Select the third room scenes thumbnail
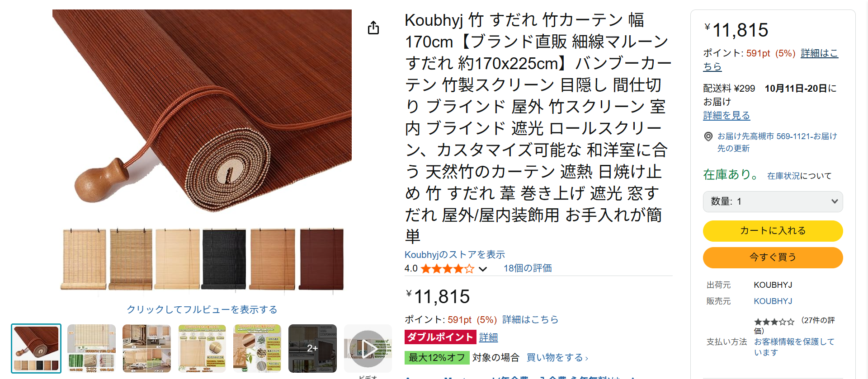The image size is (868, 379). click(146, 348)
